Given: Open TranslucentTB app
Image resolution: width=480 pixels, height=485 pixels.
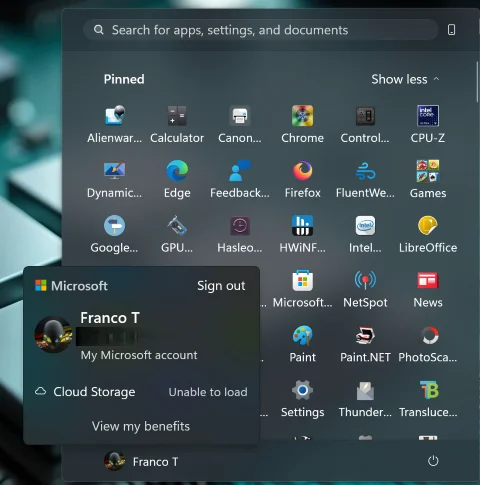Looking at the screenshot, I should (428, 399).
